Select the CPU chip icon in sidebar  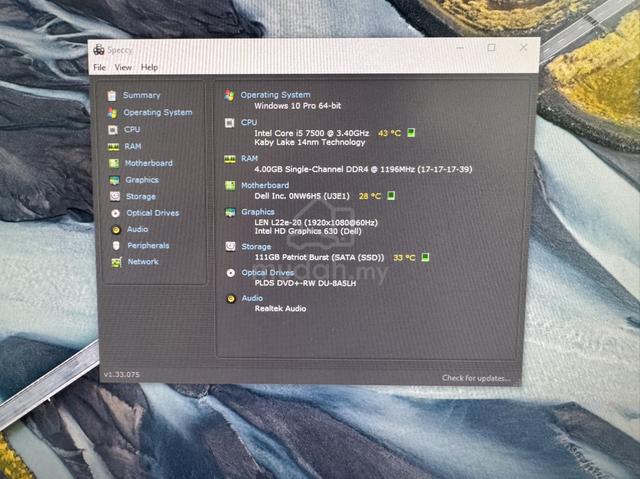(x=113, y=130)
